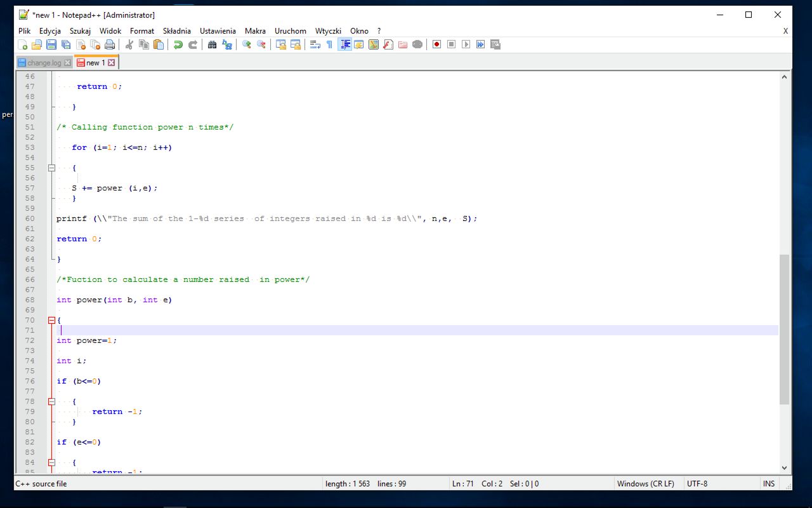
Task: Toggle the indent guide button
Action: [x=344, y=44]
